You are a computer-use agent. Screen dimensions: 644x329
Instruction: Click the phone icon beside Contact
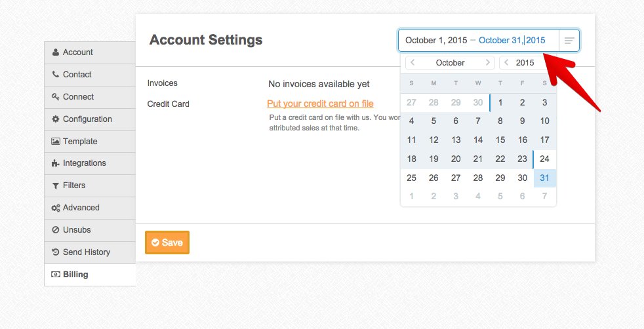(56, 75)
